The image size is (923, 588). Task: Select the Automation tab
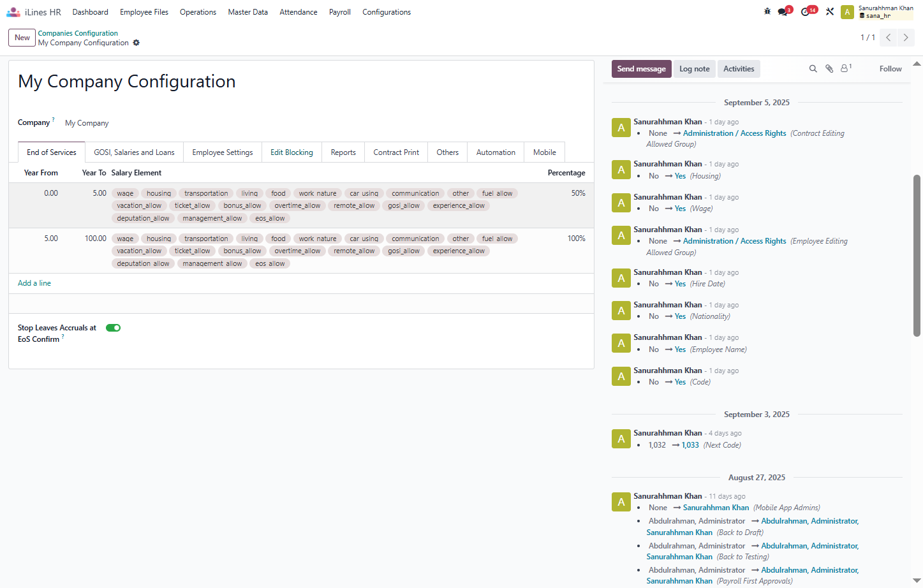pos(496,152)
